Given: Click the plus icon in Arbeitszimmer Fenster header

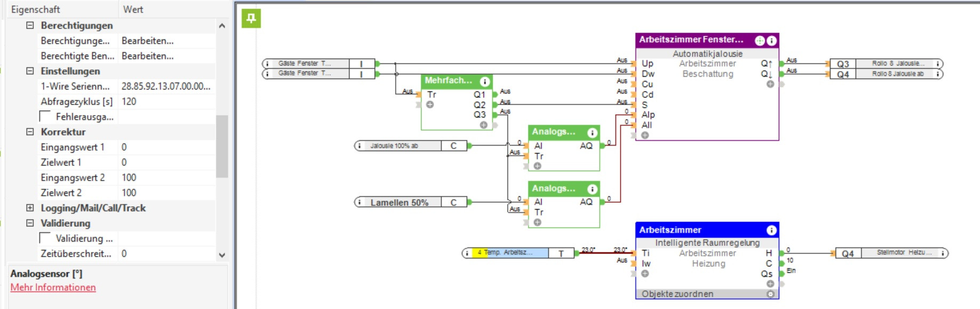Looking at the screenshot, I should pos(760,41).
